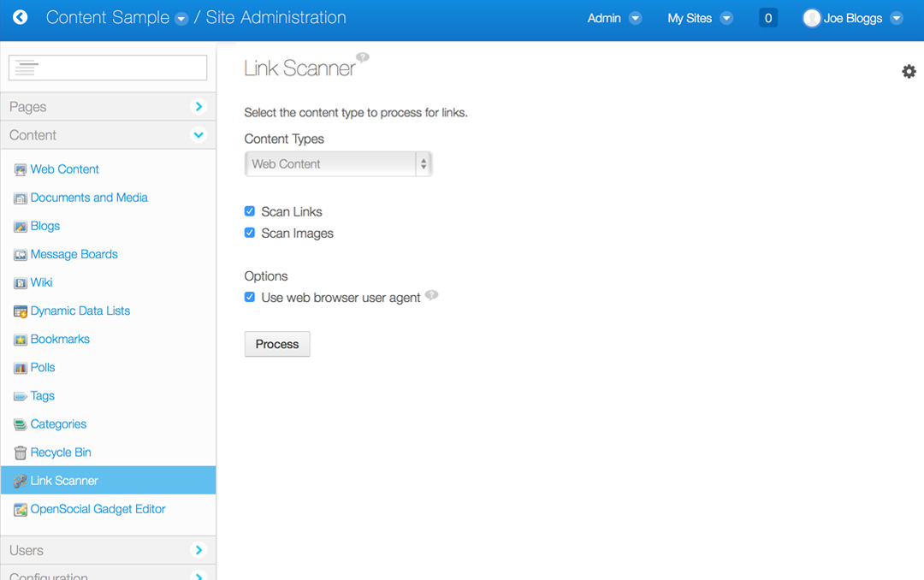Disable Use web browser user agent
The width and height of the screenshot is (924, 580).
[x=250, y=297]
